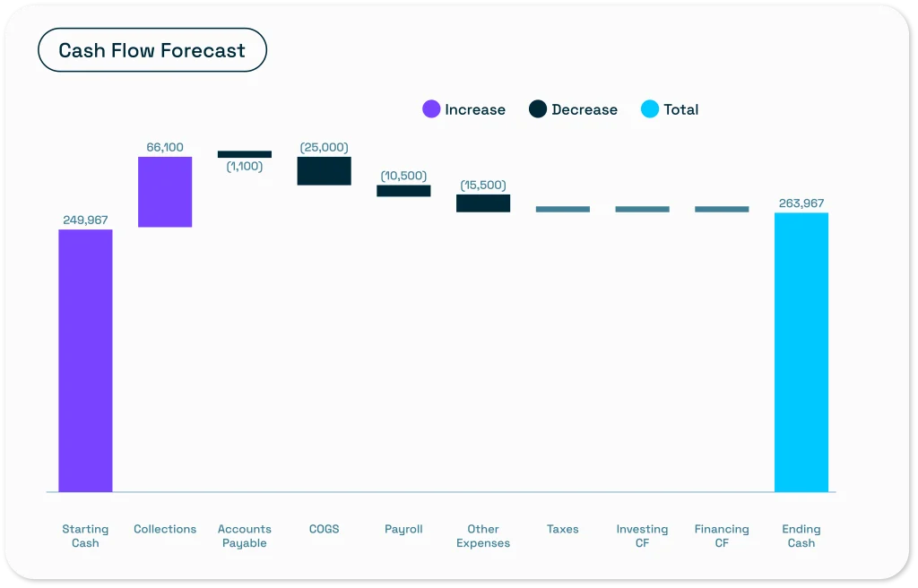Select the Financing CF bar marker
Screen dimensions: 918x588
[x=722, y=209]
